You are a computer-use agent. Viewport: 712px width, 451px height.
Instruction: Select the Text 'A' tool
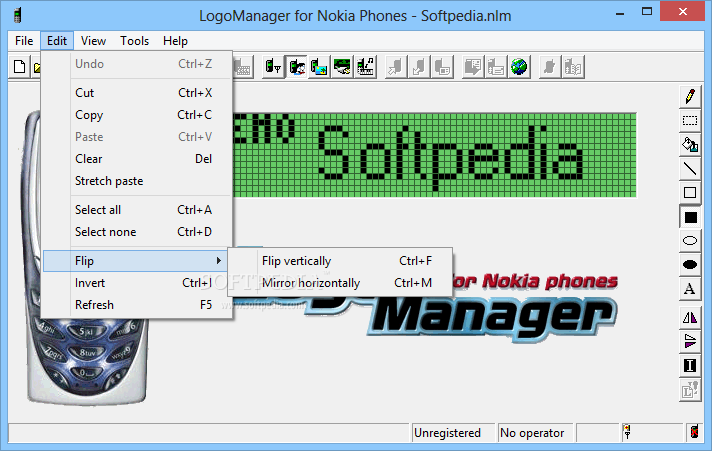coord(690,289)
